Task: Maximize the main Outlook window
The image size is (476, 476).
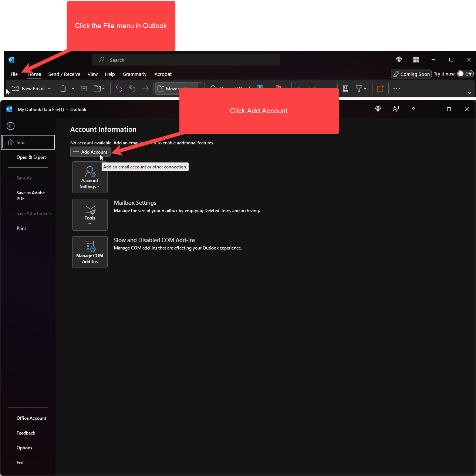Action: pos(451,60)
